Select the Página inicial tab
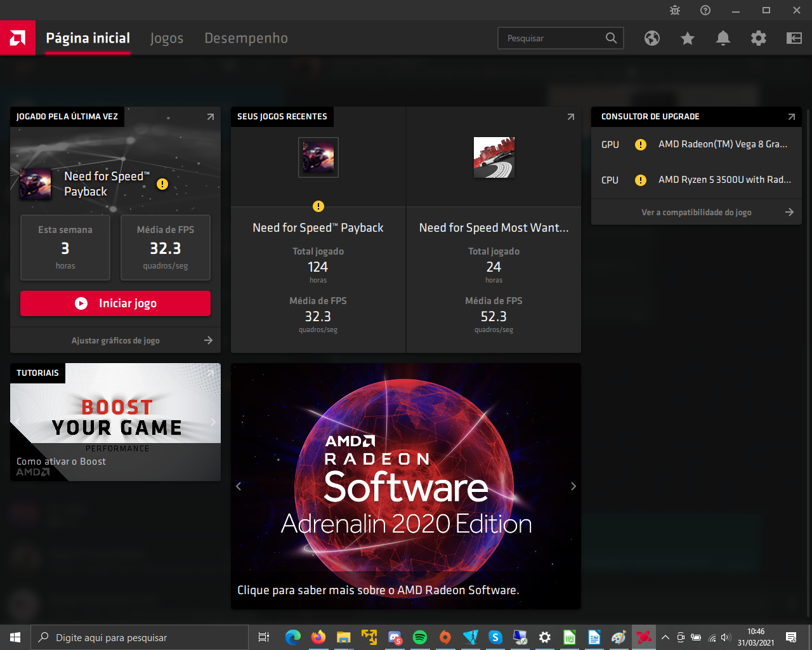Viewport: 812px width, 650px height. pos(88,38)
